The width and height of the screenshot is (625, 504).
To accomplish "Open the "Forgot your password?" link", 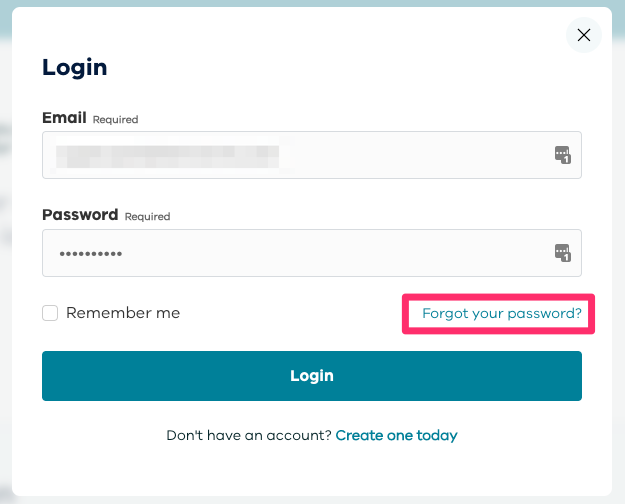I will (x=501, y=313).
